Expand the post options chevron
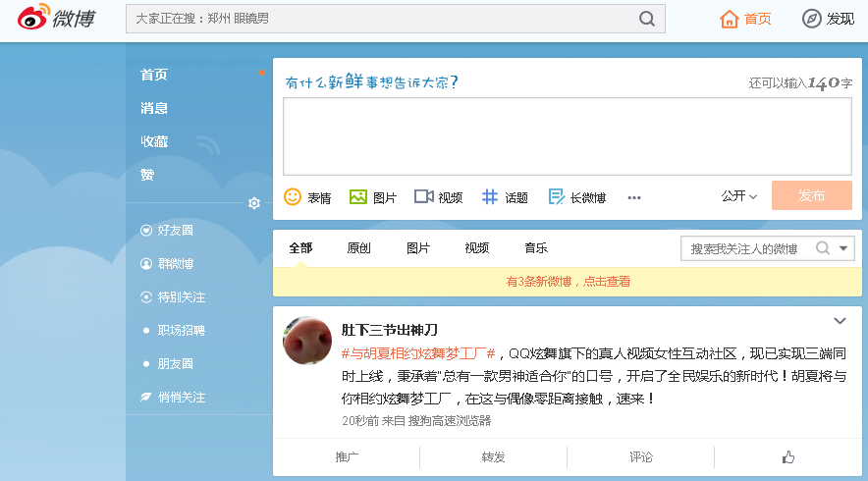This screenshot has width=868, height=481. pyautogui.click(x=840, y=321)
